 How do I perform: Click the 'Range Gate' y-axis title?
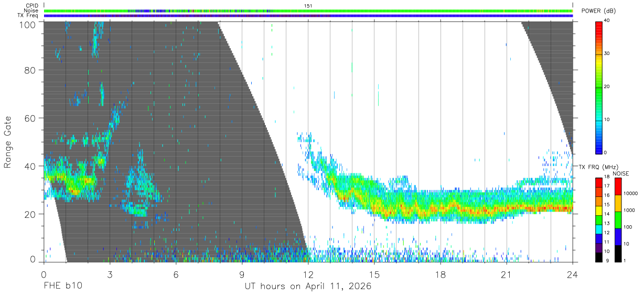[x=8, y=143]
